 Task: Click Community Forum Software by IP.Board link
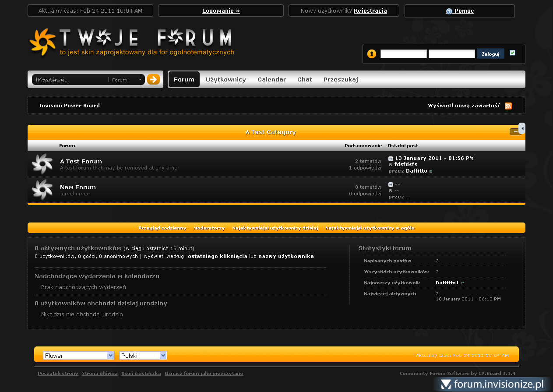click(458, 374)
